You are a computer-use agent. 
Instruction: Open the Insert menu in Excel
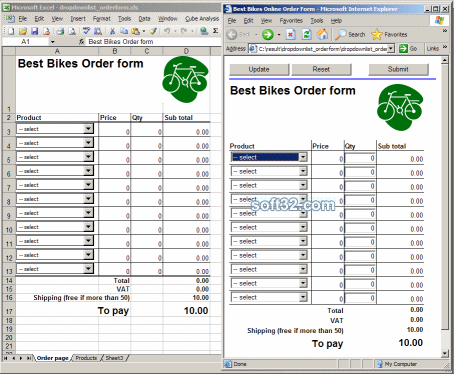[78, 19]
